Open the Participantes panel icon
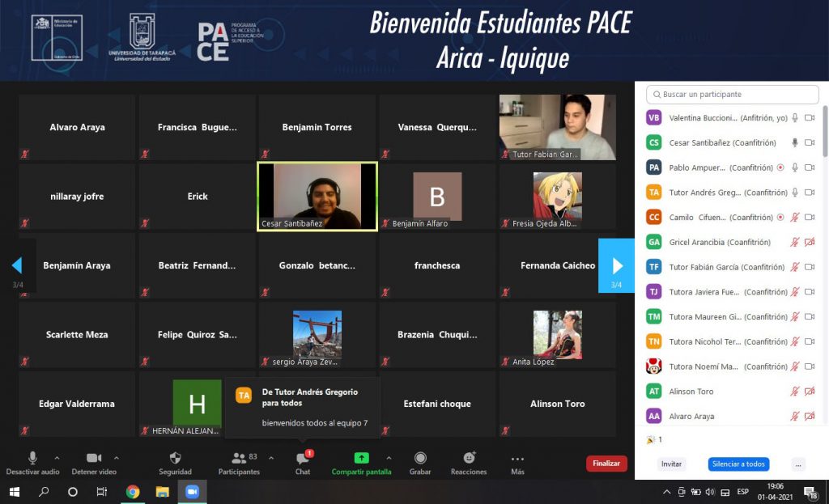829x504 pixels. [x=239, y=459]
